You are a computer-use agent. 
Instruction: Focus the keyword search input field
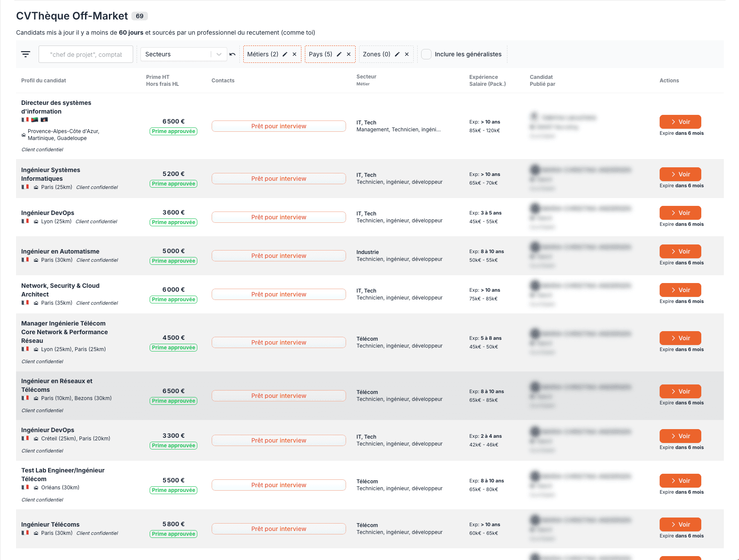click(x=86, y=54)
